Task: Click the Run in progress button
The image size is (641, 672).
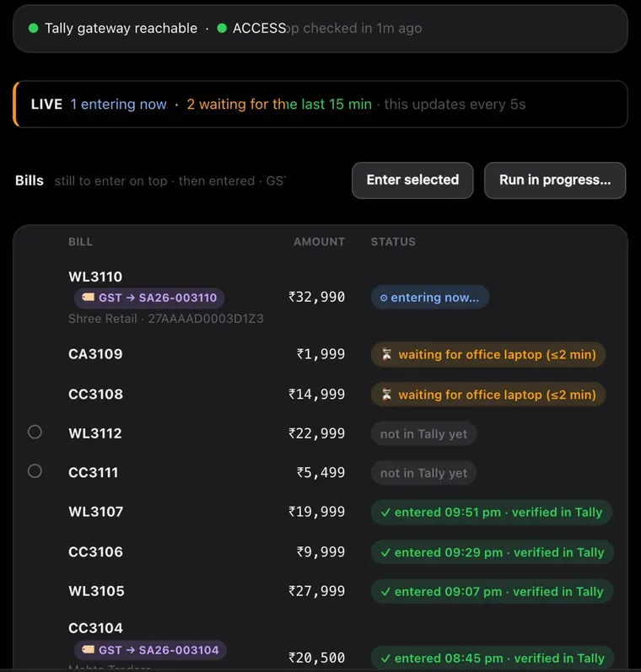Action: (555, 180)
